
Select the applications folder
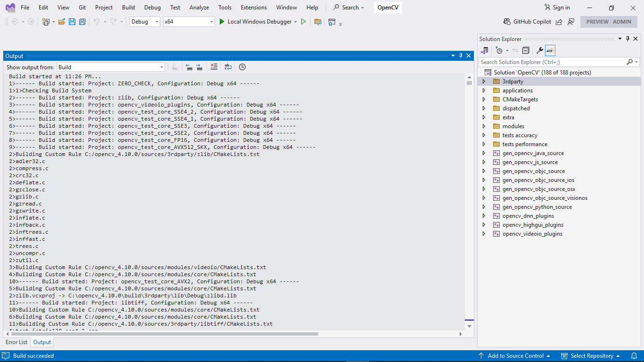pos(518,90)
